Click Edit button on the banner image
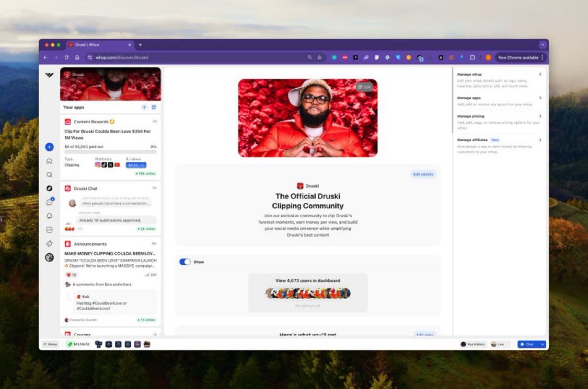The height and width of the screenshot is (389, 588). 364,87
